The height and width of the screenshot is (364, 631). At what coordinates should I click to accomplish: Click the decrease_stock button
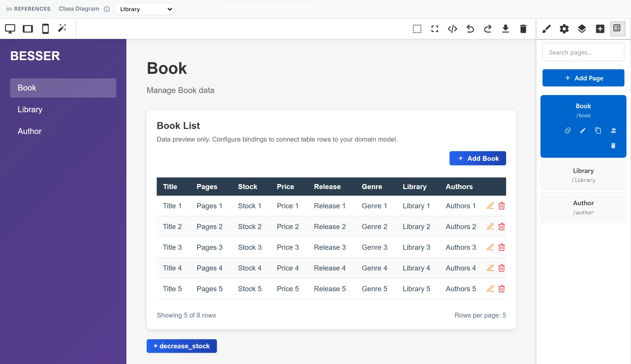pos(182,346)
